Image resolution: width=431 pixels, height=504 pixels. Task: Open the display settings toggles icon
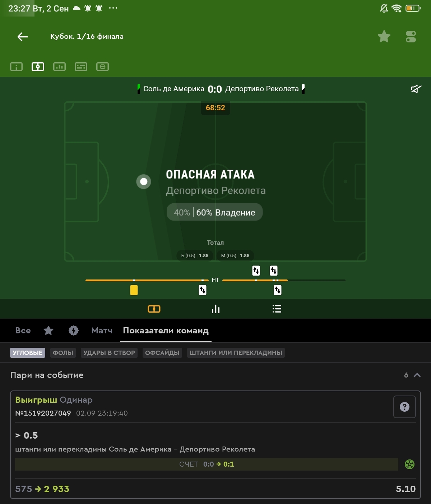pyautogui.click(x=411, y=37)
